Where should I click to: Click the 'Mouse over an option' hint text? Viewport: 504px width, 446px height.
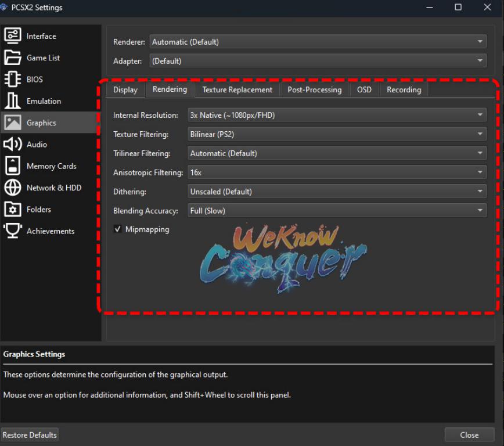[x=147, y=395]
